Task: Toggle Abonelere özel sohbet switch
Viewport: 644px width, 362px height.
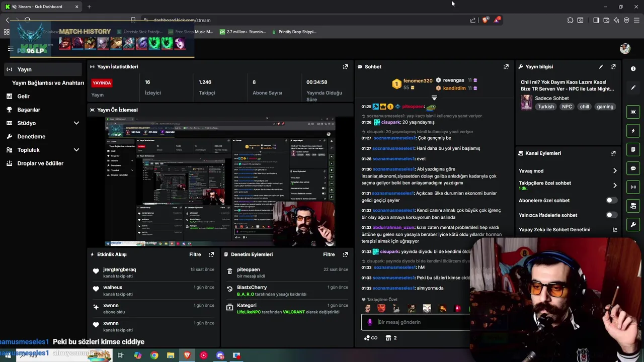Action: tap(611, 200)
